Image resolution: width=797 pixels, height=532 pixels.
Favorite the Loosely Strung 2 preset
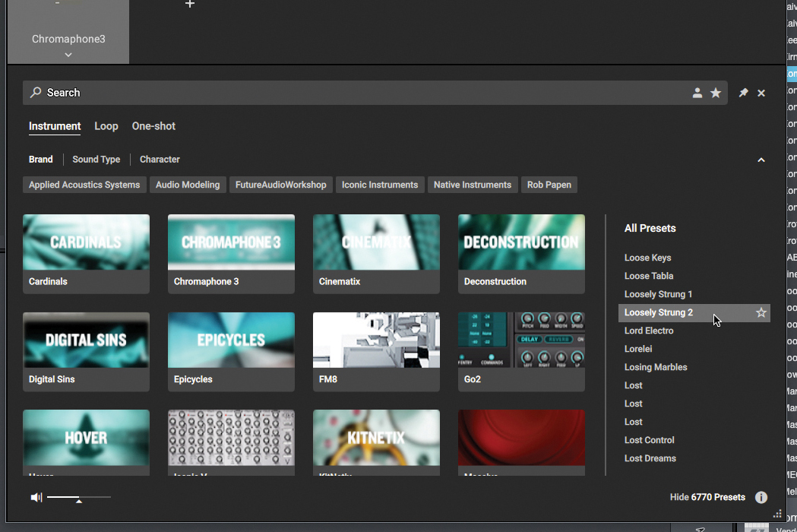[761, 312]
